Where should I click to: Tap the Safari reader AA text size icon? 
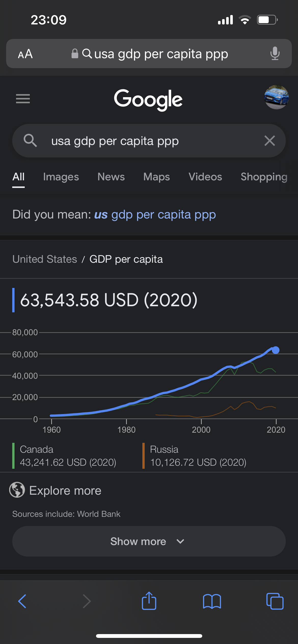[25, 54]
